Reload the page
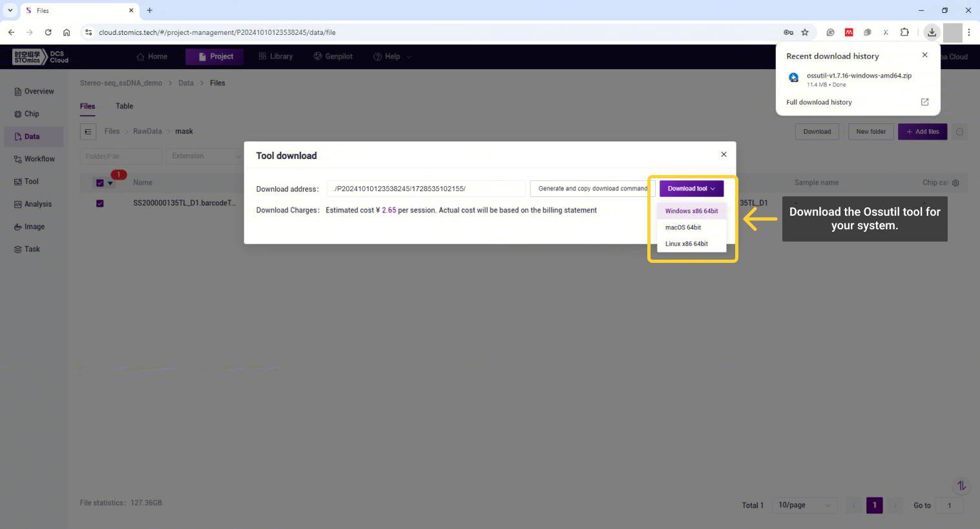Viewport: 980px width, 529px height. point(48,32)
